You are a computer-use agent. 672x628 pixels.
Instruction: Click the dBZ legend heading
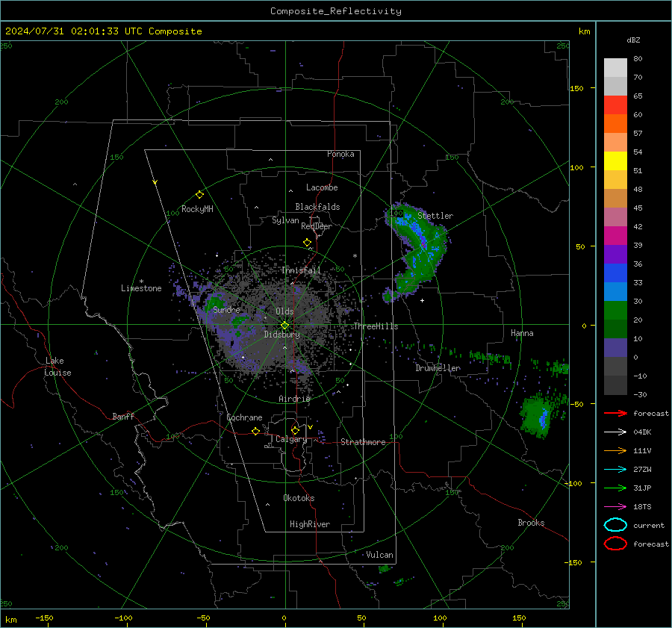(x=633, y=40)
